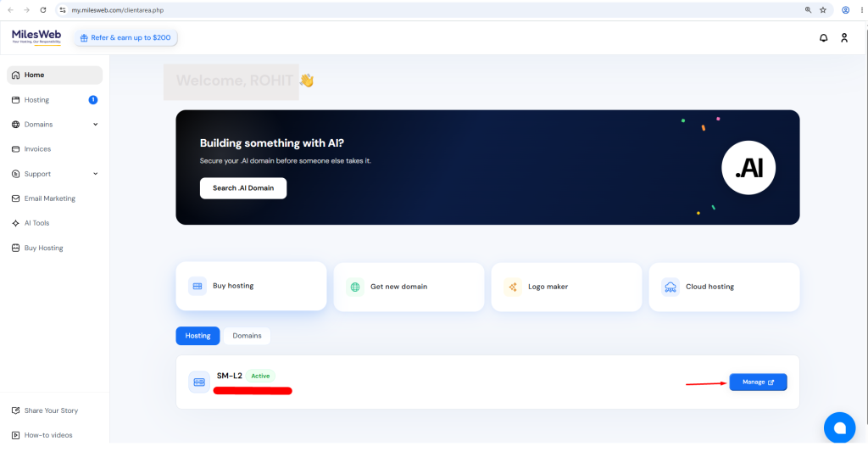Open the user account profile icon
Screen dimensions: 868x452
point(844,37)
